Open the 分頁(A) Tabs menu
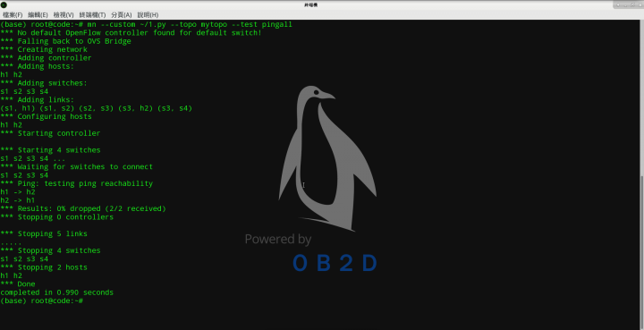Viewport: 644px width, 330px height. [x=121, y=15]
